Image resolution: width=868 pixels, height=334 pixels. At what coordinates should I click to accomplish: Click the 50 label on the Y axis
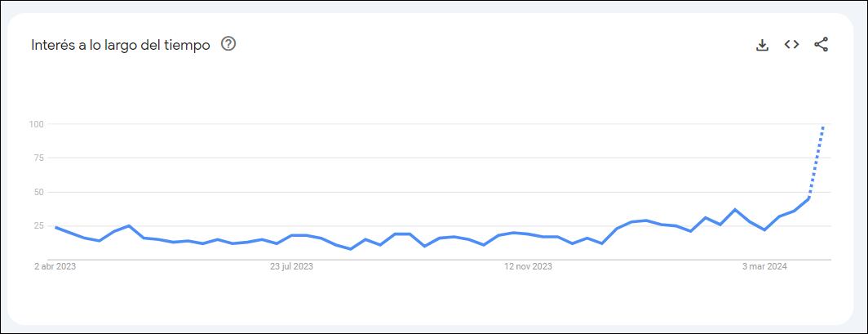click(x=38, y=193)
